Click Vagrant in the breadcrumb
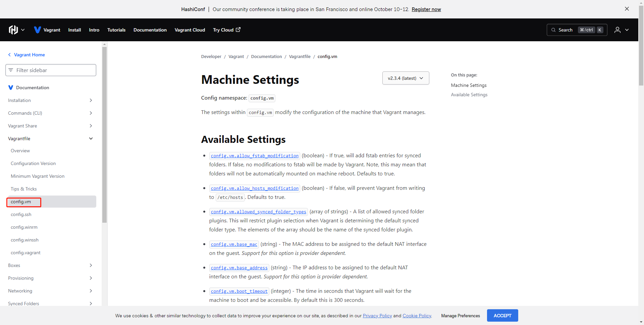 (236, 56)
